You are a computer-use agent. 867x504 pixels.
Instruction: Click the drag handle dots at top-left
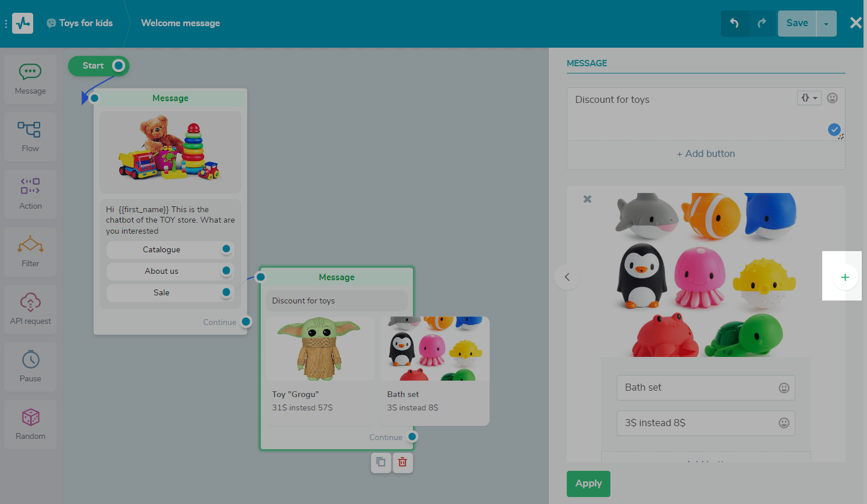pos(6,24)
